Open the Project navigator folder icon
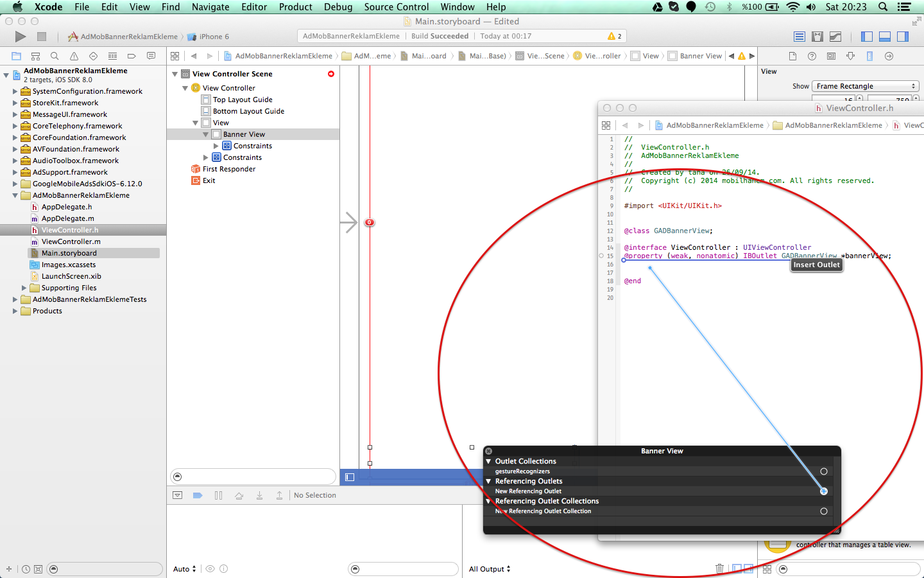This screenshot has height=578, width=924. (x=16, y=56)
